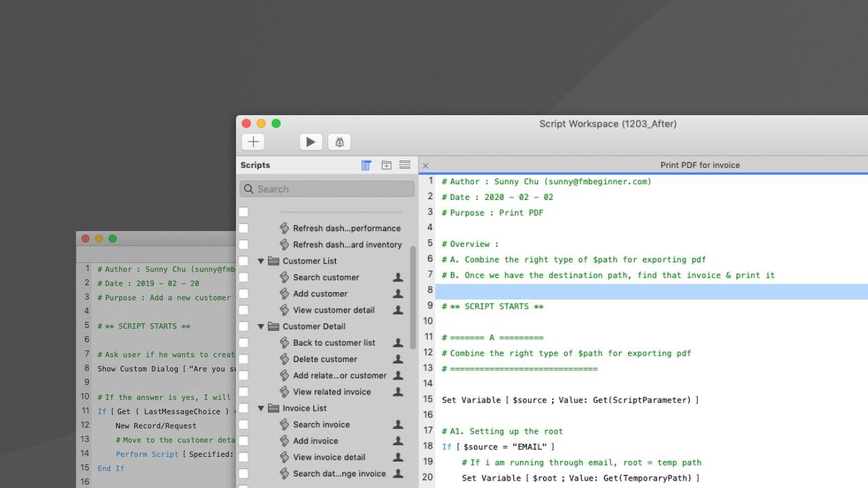Screen dimensions: 868x488
Task: Open the Script Debugger bug icon
Action: click(x=340, y=142)
